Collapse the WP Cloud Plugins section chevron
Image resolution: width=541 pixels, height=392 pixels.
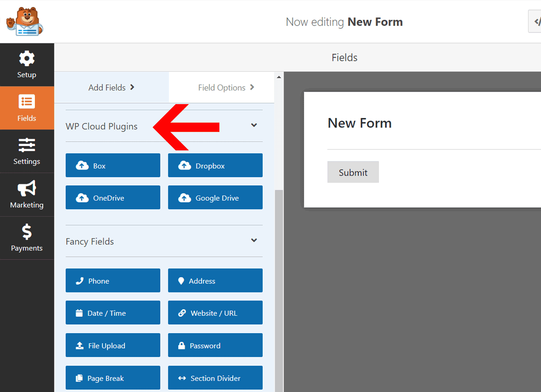tap(254, 125)
